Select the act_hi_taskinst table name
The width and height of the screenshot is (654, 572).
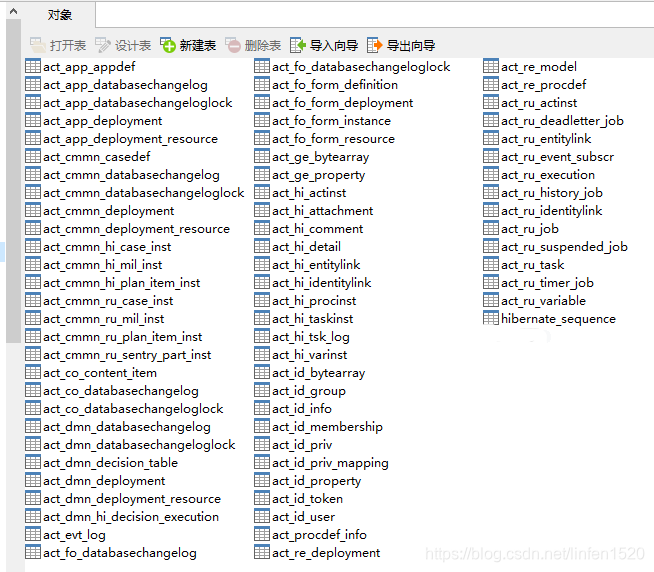pos(312,319)
